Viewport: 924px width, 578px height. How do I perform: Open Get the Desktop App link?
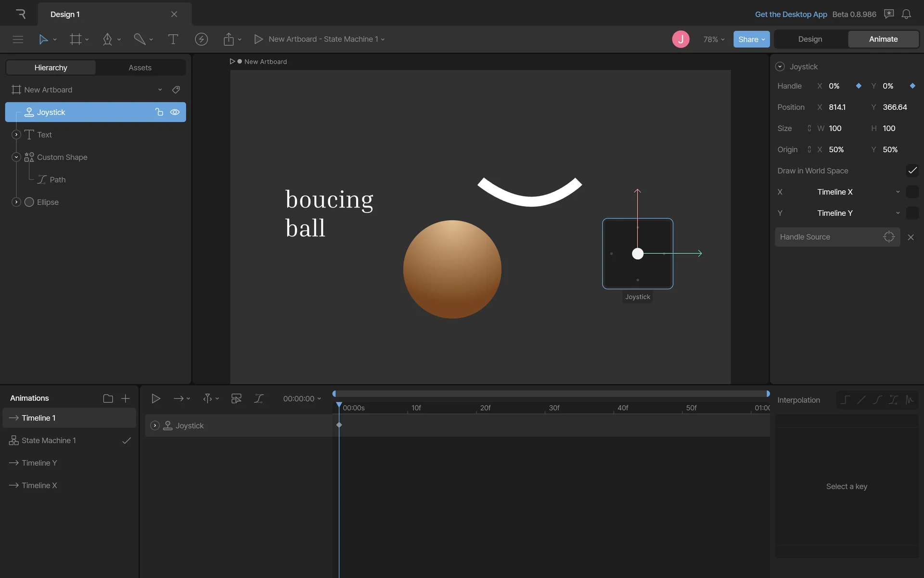[x=791, y=14]
